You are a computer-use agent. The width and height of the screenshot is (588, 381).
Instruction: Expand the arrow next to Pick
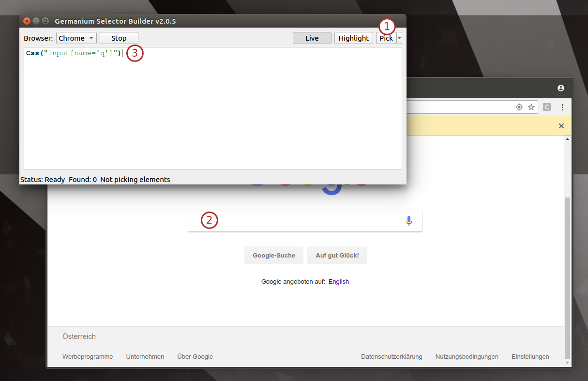point(399,38)
